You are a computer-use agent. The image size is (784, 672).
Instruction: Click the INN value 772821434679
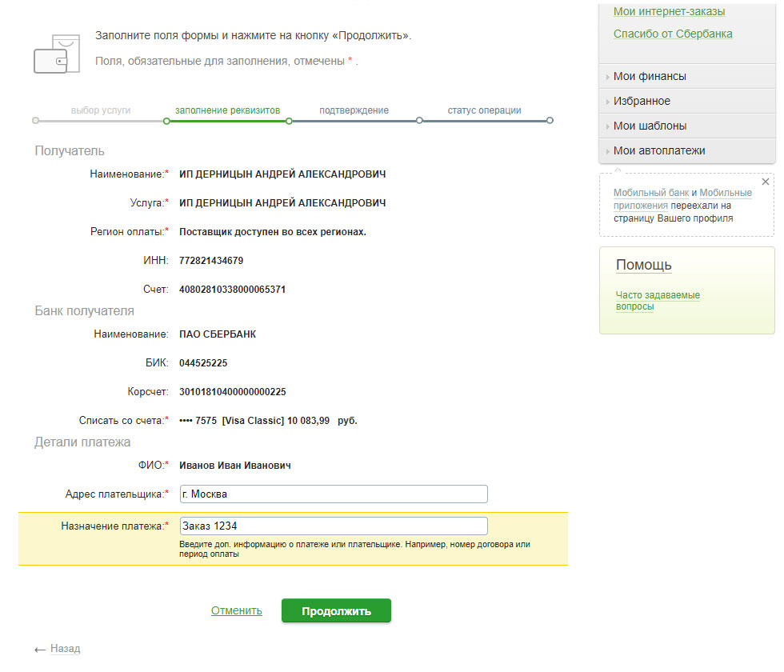211,261
